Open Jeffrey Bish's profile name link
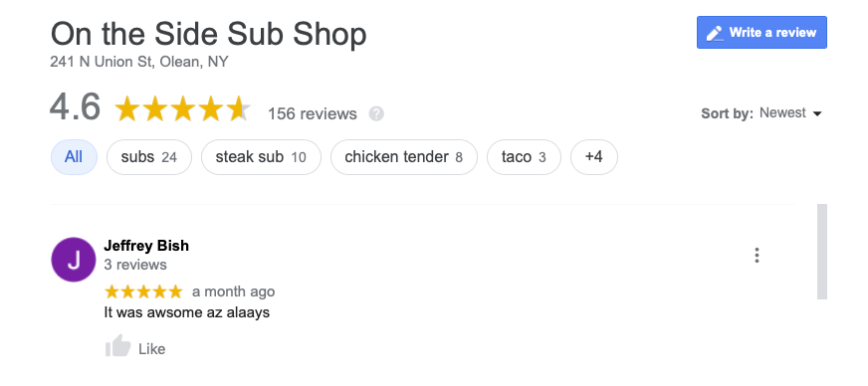Image resolution: width=868 pixels, height=386 pixels. pyautogui.click(x=146, y=246)
